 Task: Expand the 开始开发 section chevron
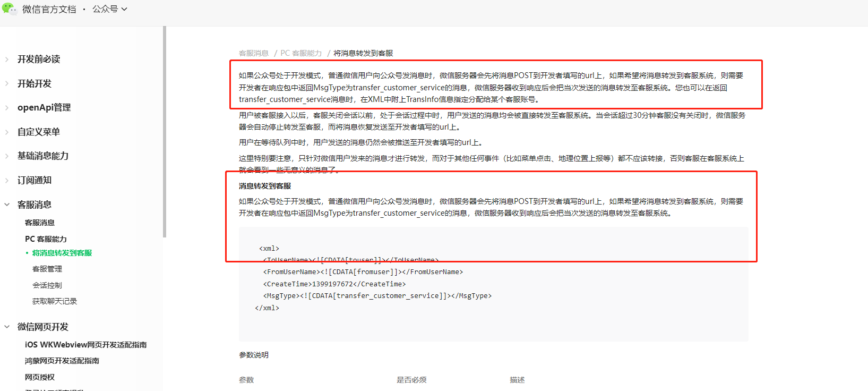(7, 83)
